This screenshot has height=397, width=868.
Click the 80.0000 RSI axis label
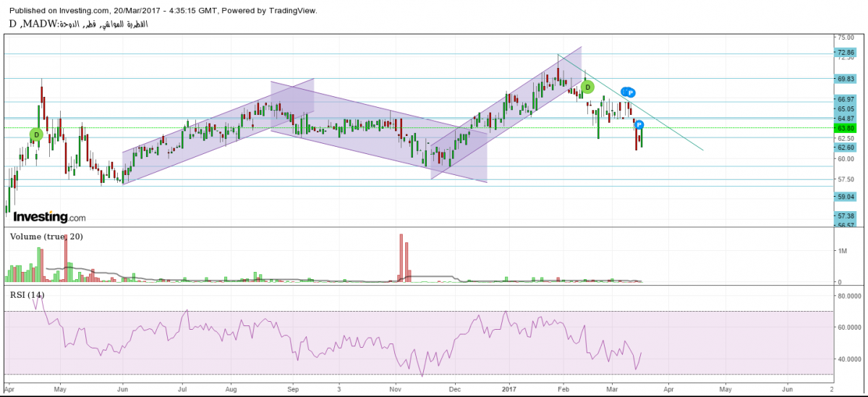point(850,296)
